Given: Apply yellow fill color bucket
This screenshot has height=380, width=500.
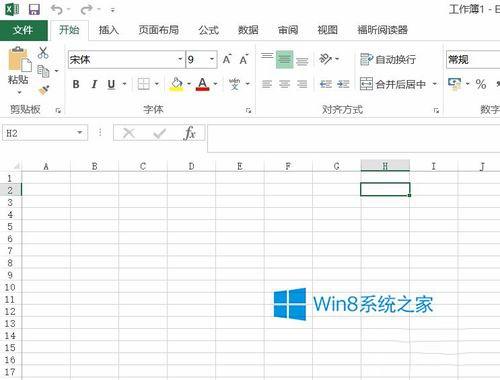Looking at the screenshot, I should pyautogui.click(x=177, y=84).
